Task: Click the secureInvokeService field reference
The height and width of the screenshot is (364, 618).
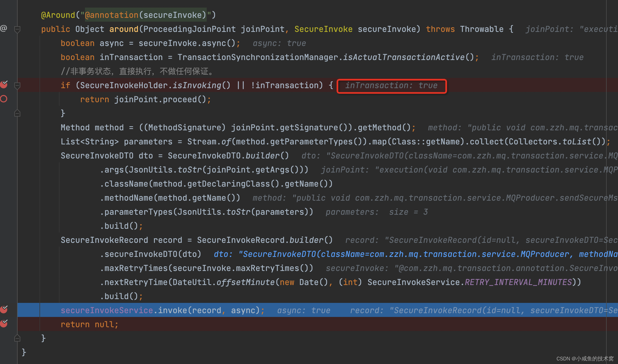Action: pyautogui.click(x=107, y=310)
